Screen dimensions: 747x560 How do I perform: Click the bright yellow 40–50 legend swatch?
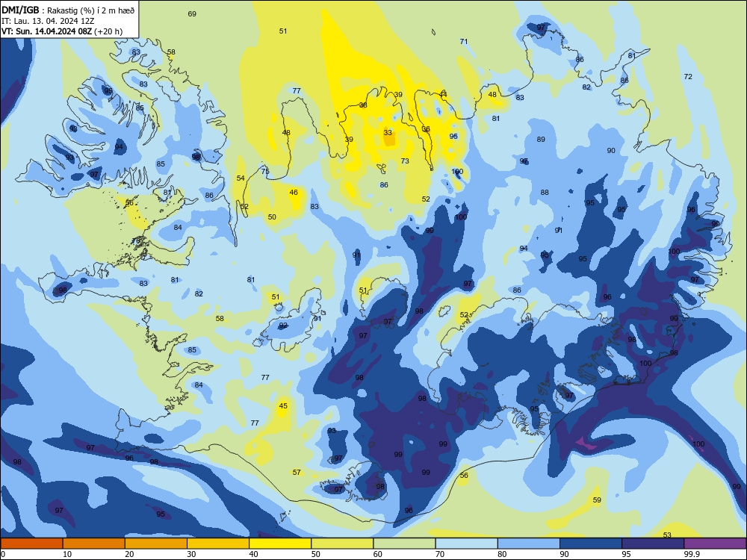(280, 544)
